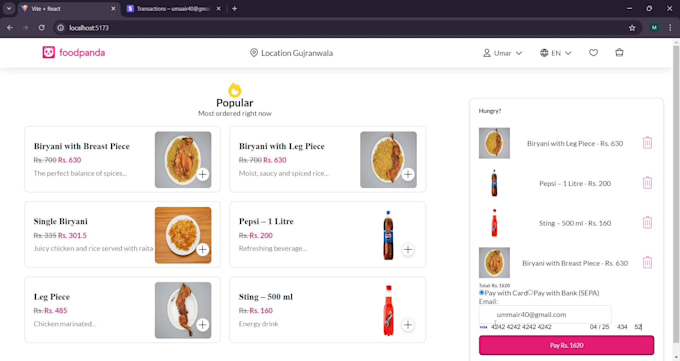
Task: Switch to the Vite + React tab
Action: [68, 9]
